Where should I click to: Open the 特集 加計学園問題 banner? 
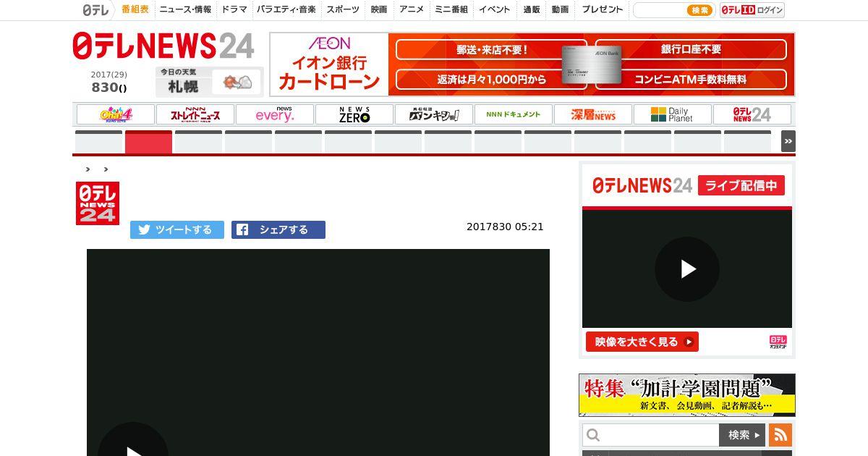pos(687,394)
